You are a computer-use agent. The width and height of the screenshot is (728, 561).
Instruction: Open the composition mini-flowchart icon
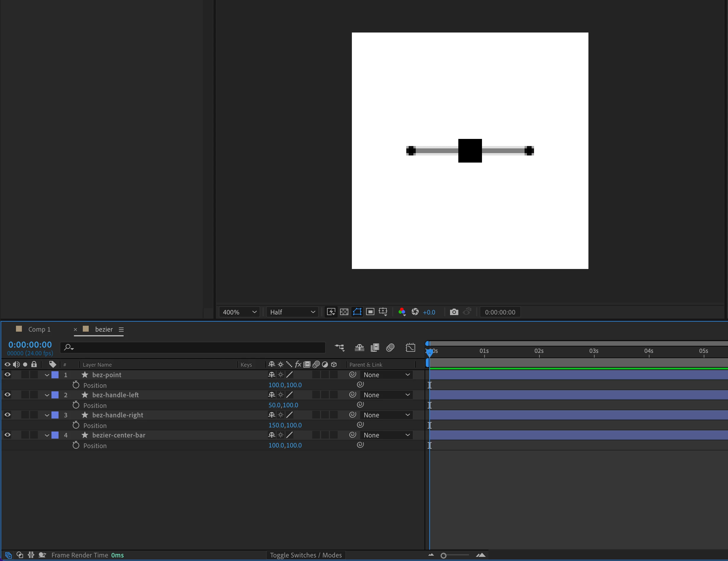pyautogui.click(x=339, y=348)
